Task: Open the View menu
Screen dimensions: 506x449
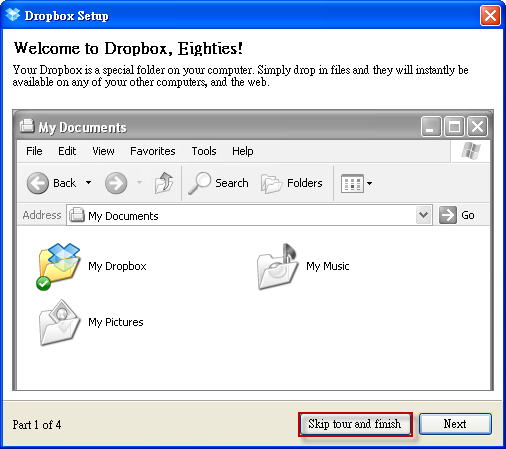Action: (103, 151)
